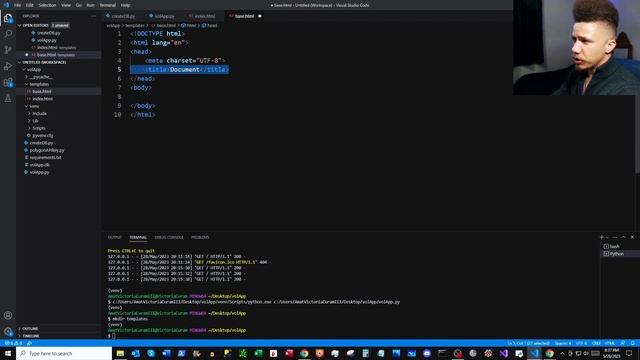Image resolution: width=640 pixels, height=360 pixels.
Task: Select the Python terminal instance
Action: point(619,254)
